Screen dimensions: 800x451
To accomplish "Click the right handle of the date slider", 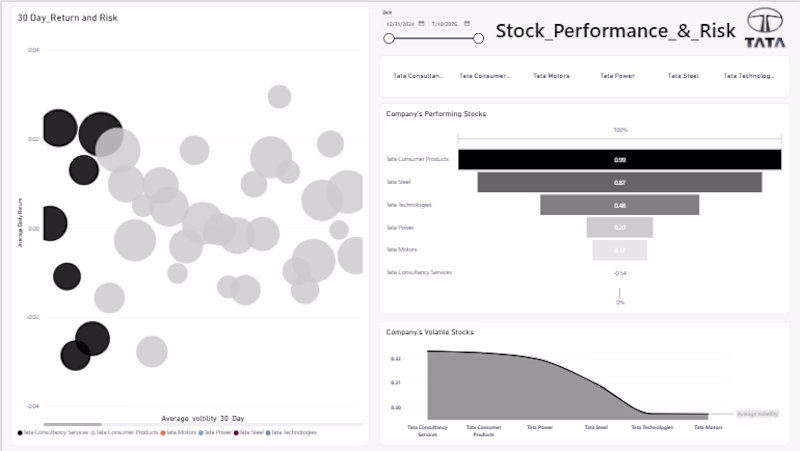I will 478,38.
